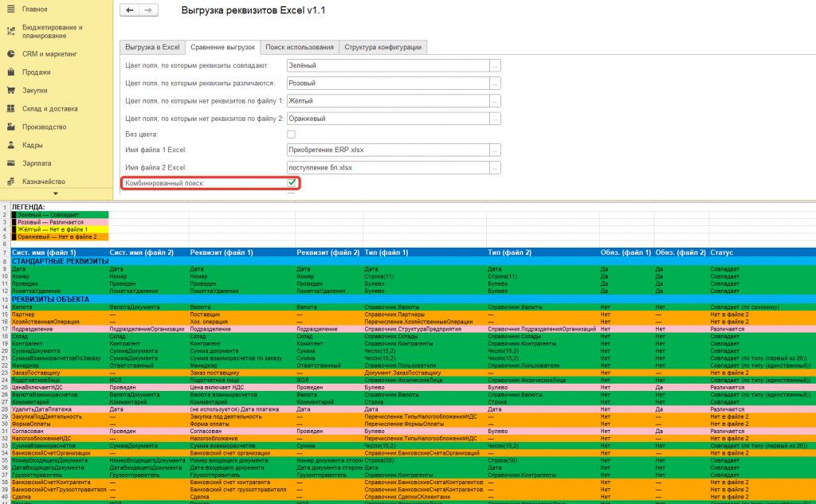Go back with the left arrow button

(x=130, y=10)
